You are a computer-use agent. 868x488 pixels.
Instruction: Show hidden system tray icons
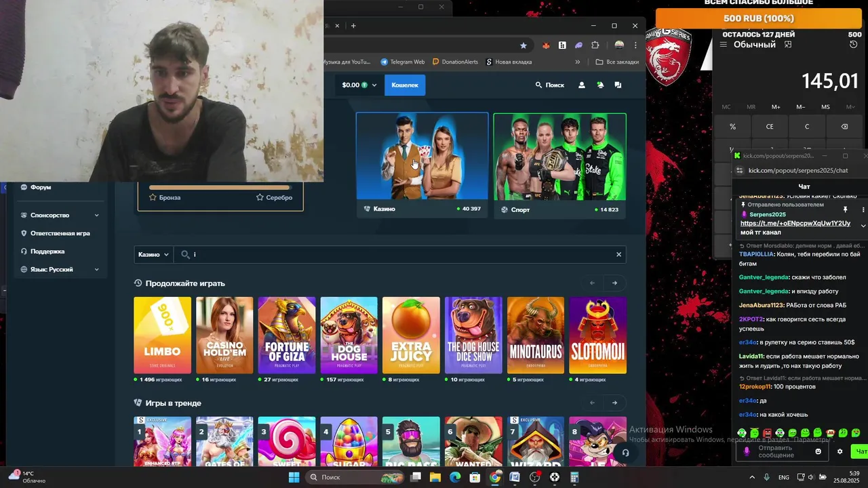point(751,477)
